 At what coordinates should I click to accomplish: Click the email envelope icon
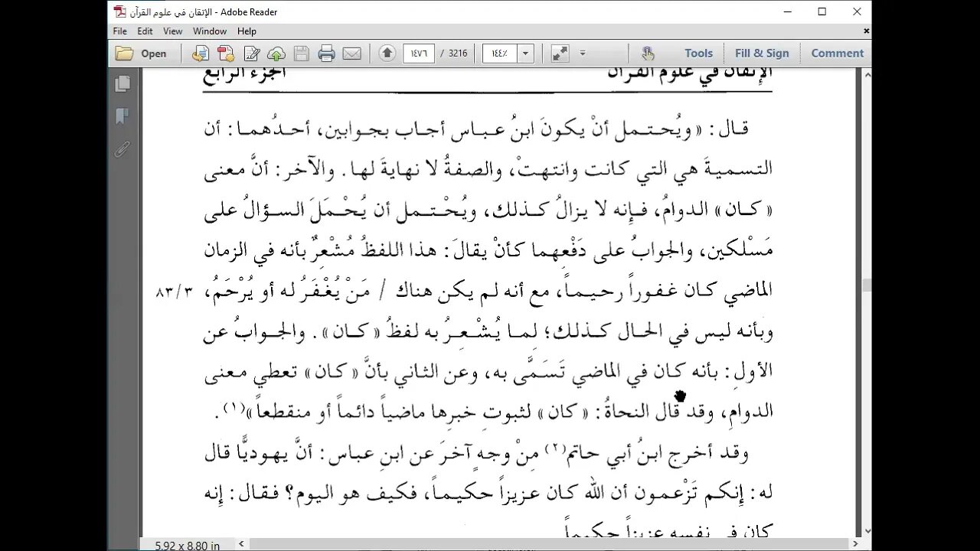pos(352,54)
